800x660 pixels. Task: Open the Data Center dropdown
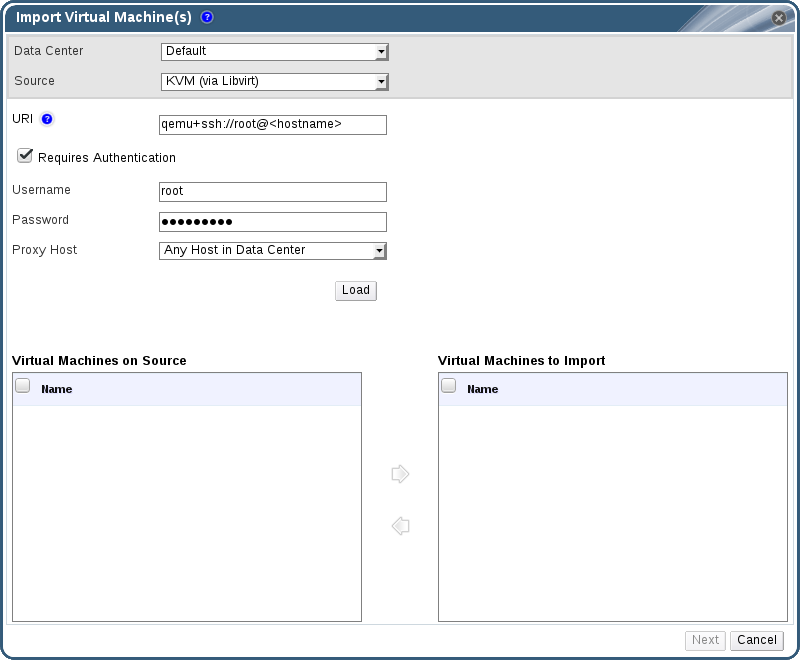(273, 52)
